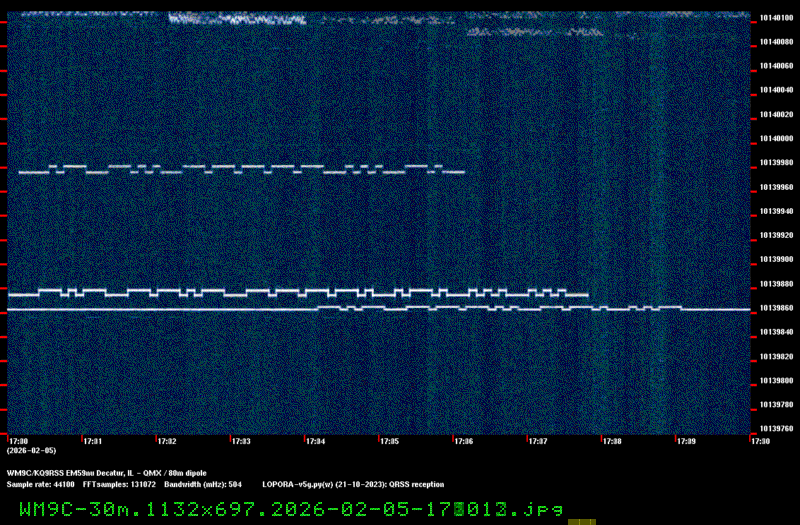Click the 10139840 frequency axis label
The width and height of the screenshot is (800, 525).
click(776, 332)
